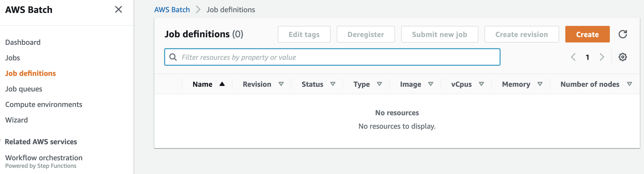Click the AWS Batch sidebar title
Screen dimensions: 644x174
pos(29,10)
